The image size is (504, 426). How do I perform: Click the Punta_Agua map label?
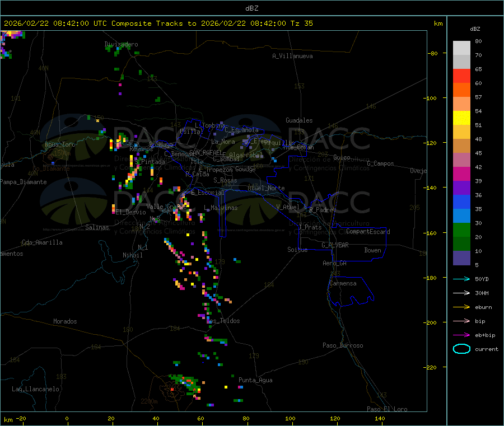255,380
